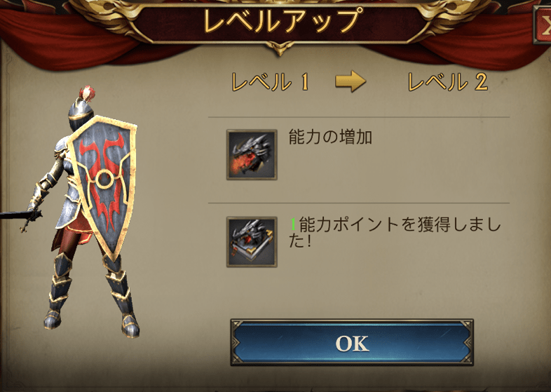Select the レベル 1 label
Screen dimensions: 551x392
[270, 82]
